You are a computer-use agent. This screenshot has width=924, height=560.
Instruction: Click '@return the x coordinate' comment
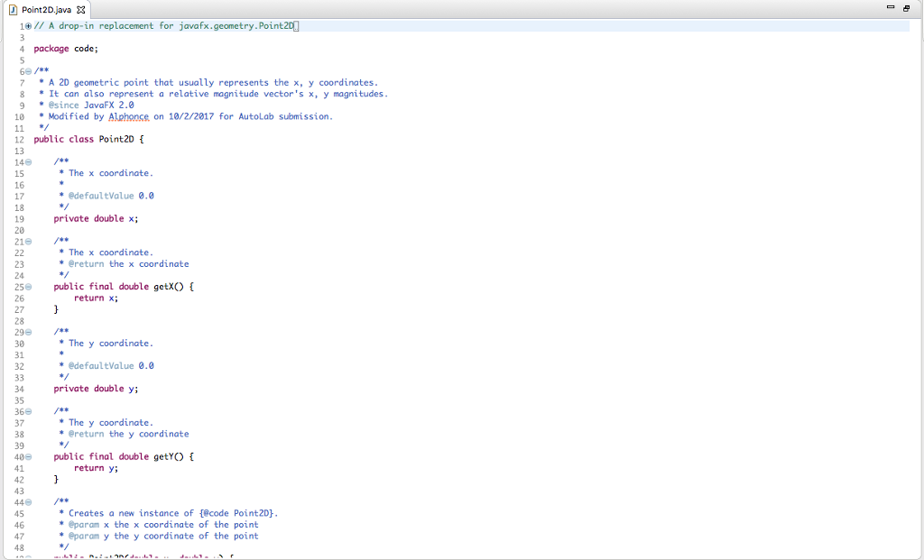(x=128, y=264)
